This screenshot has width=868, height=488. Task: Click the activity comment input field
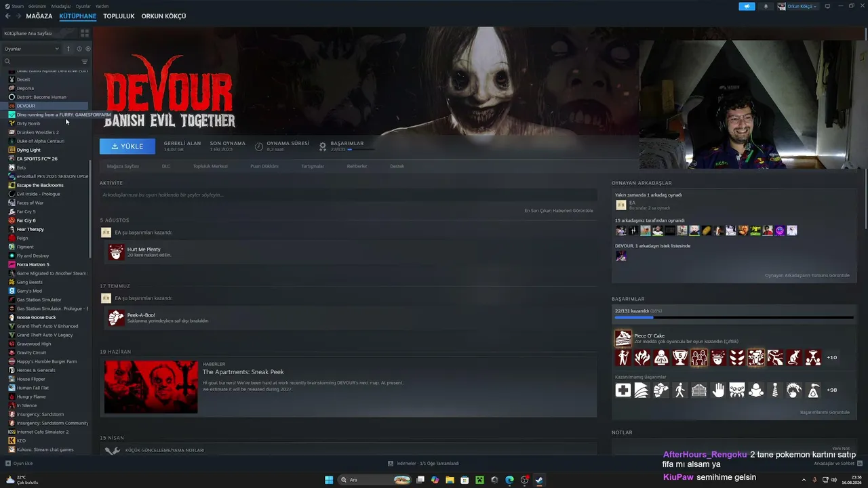tap(348, 195)
